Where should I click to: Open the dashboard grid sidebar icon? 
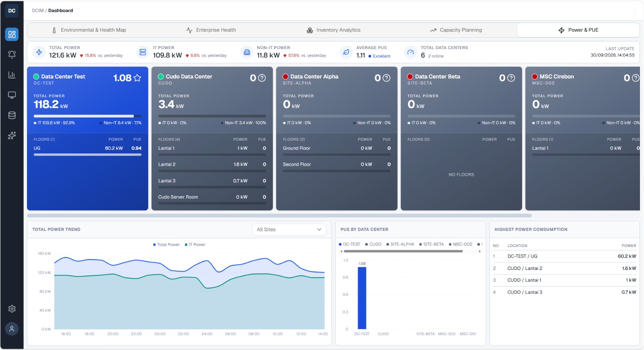tap(12, 35)
